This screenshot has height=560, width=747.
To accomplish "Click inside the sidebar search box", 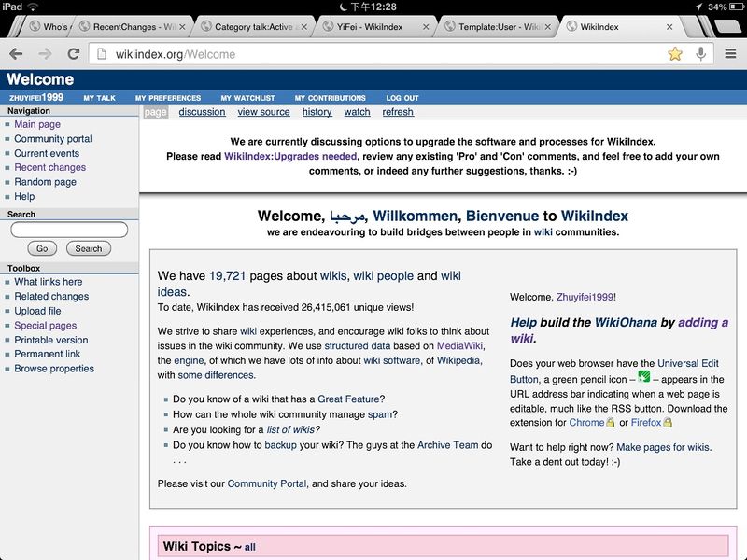I will pos(69,230).
